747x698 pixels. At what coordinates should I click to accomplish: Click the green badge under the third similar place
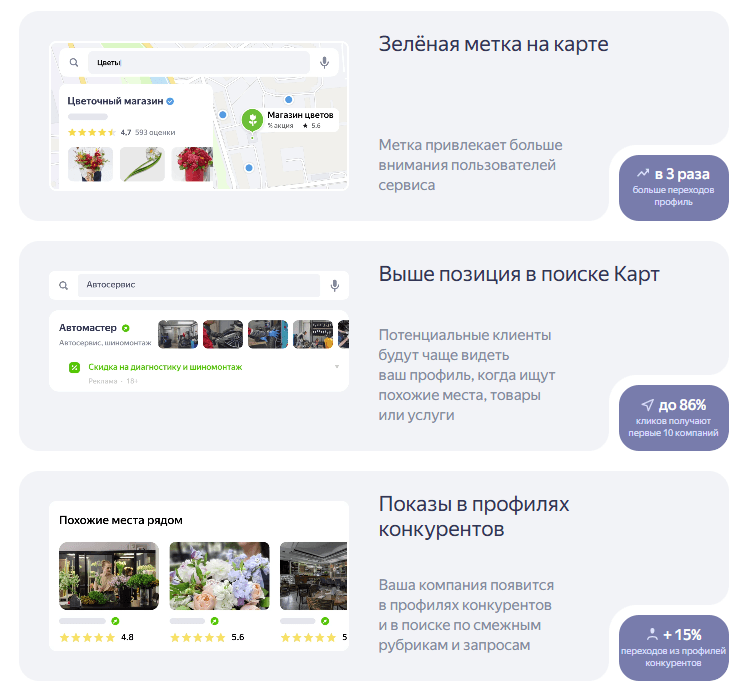pyautogui.click(x=325, y=621)
